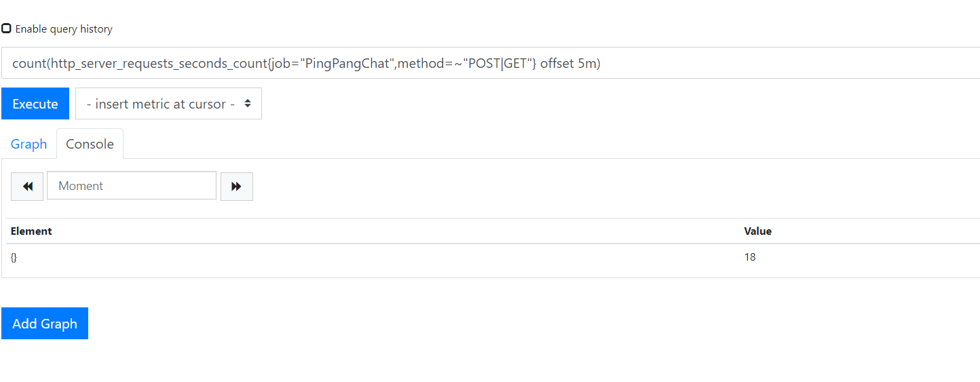The image size is (980, 382).
Task: Step forward in time with fast-forward icon
Action: pyautogui.click(x=236, y=187)
